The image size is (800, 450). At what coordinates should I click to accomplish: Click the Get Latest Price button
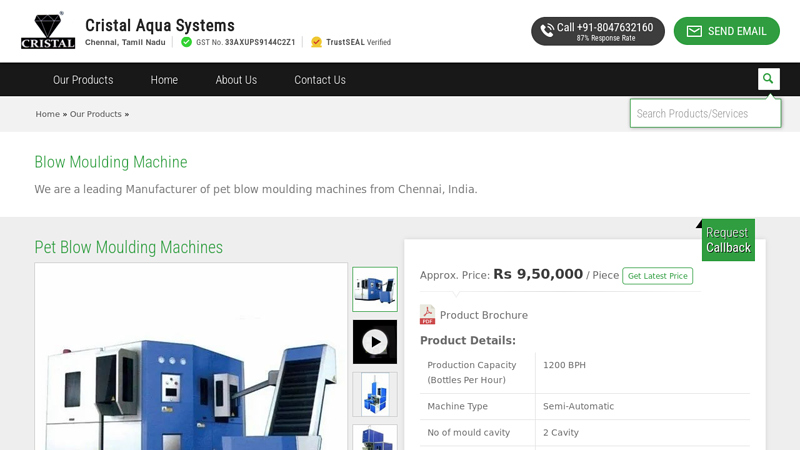(x=657, y=276)
